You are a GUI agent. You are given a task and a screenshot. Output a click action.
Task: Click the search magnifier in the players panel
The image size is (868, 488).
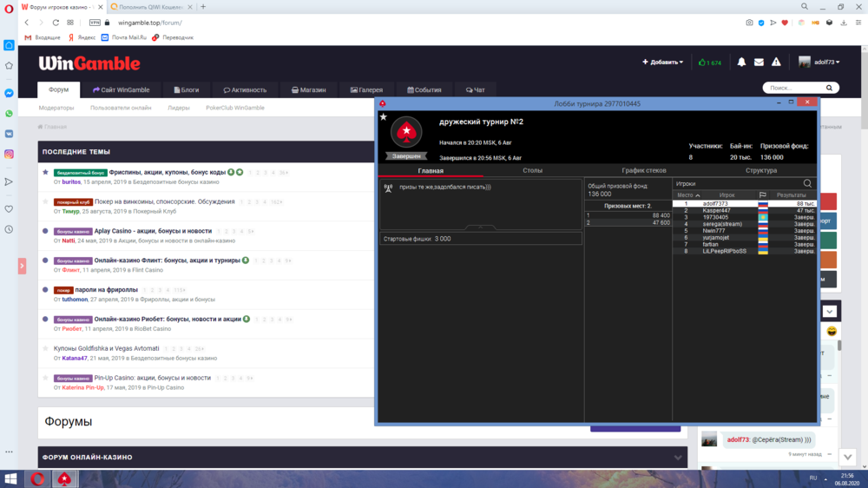pyautogui.click(x=807, y=183)
